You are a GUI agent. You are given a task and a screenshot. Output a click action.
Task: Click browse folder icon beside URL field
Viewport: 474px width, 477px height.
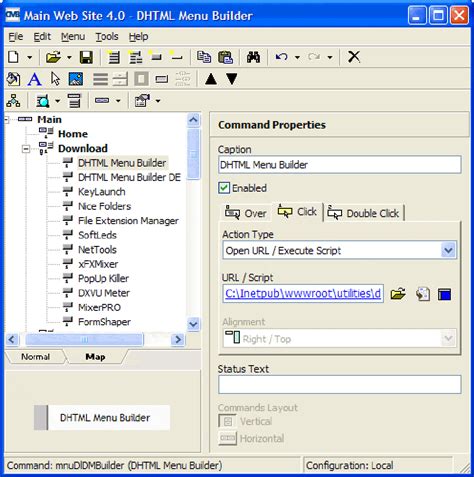tap(398, 294)
